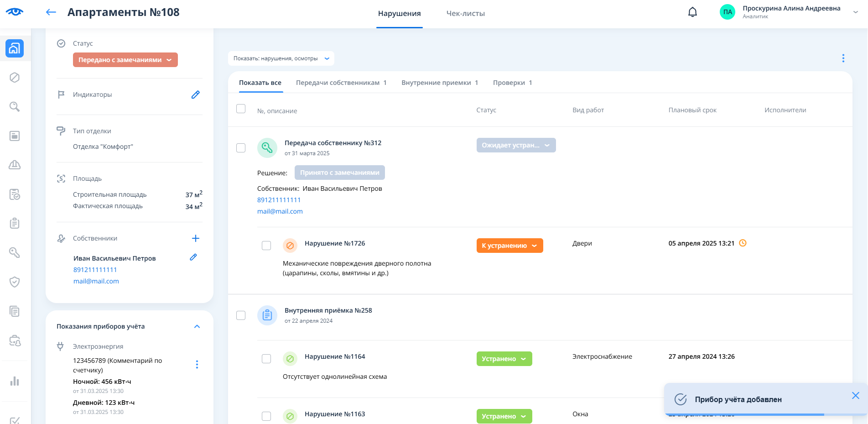
Task: Open the notifications bell
Action: point(692,12)
